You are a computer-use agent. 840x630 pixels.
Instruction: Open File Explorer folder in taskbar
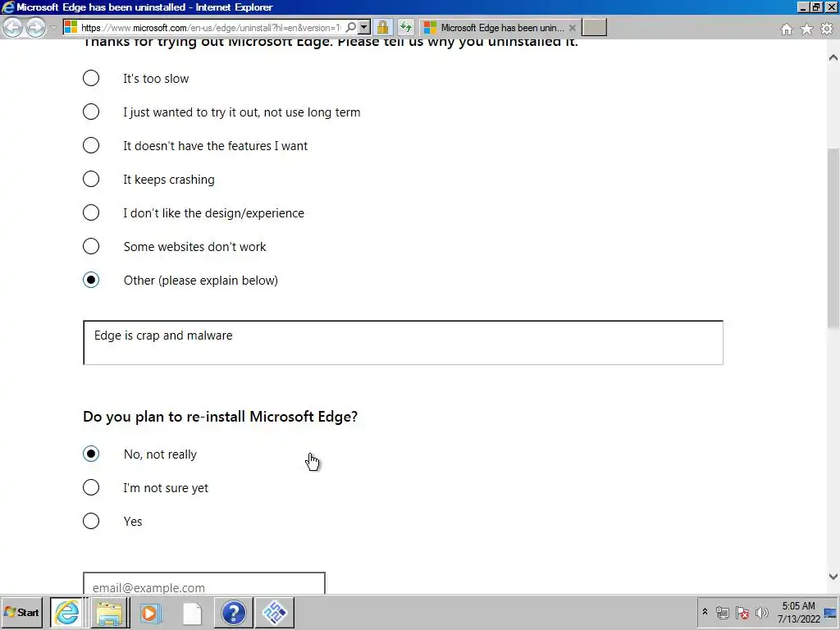click(x=109, y=612)
